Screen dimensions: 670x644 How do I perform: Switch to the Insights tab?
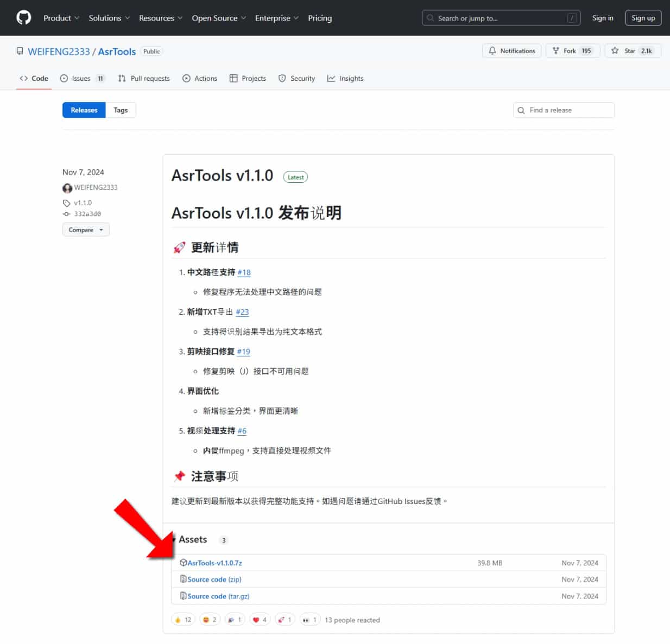click(x=345, y=79)
